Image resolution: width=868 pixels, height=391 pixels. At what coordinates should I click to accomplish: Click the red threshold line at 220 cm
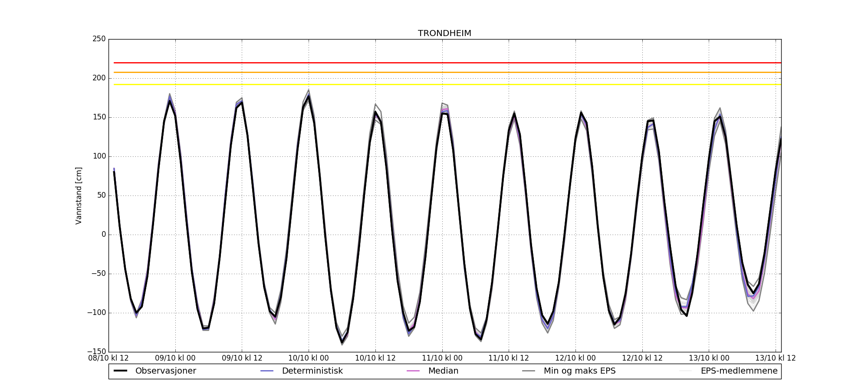tap(447, 63)
